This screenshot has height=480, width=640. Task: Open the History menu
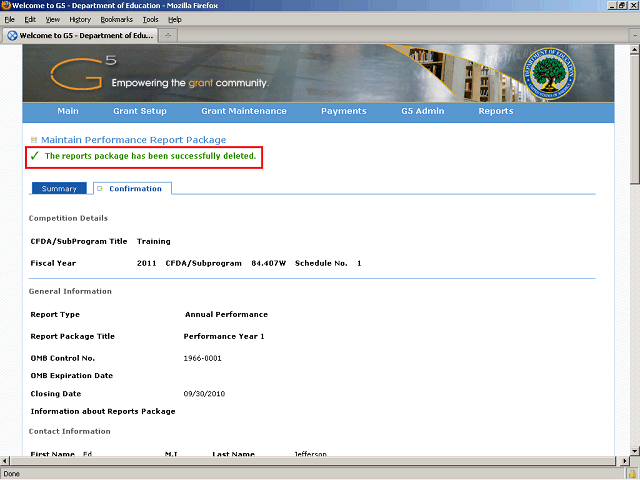(x=80, y=20)
